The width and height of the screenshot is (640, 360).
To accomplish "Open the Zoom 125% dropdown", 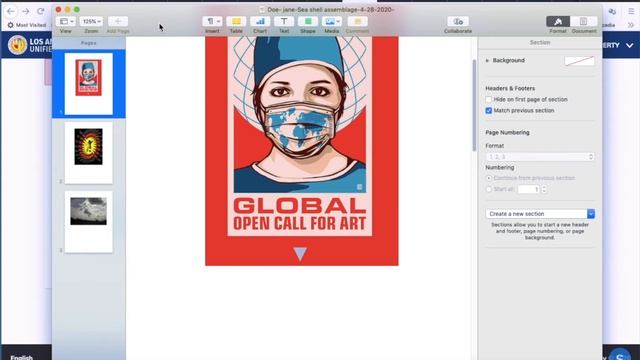I will 91,22.
